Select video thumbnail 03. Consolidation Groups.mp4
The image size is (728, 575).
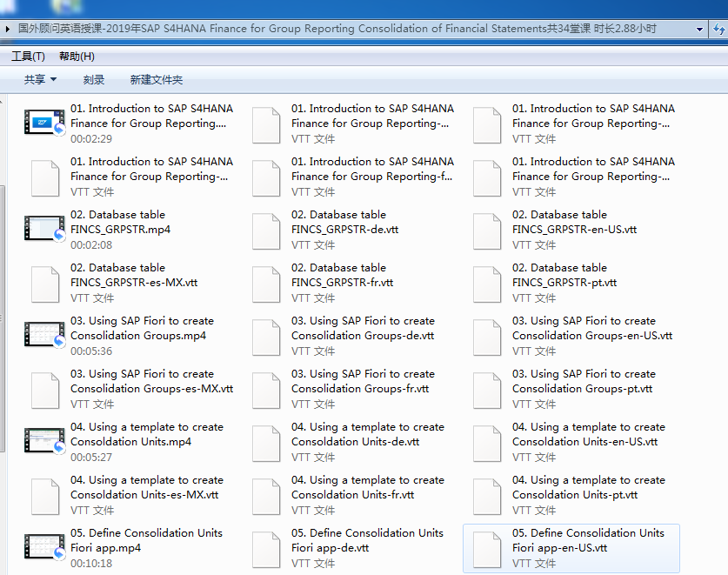[44, 334]
